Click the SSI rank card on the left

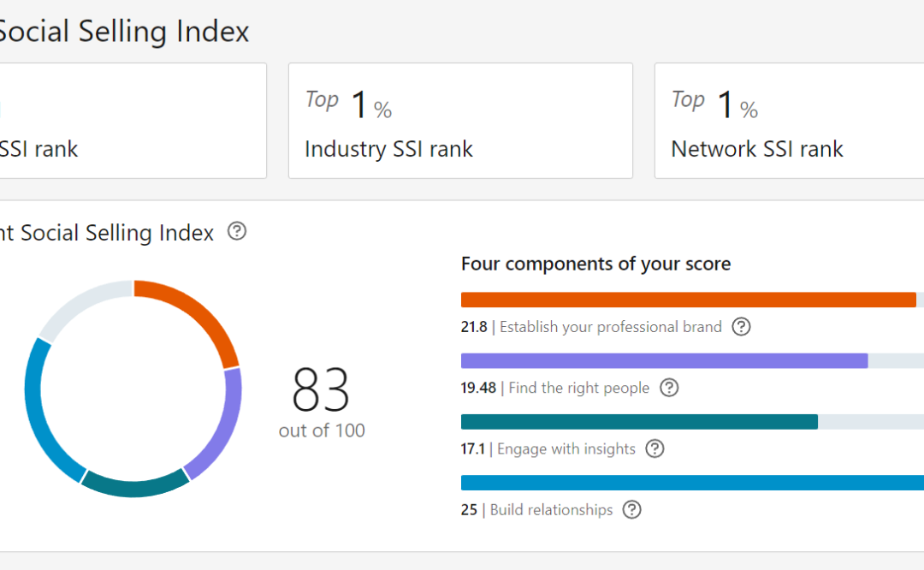tap(128, 120)
